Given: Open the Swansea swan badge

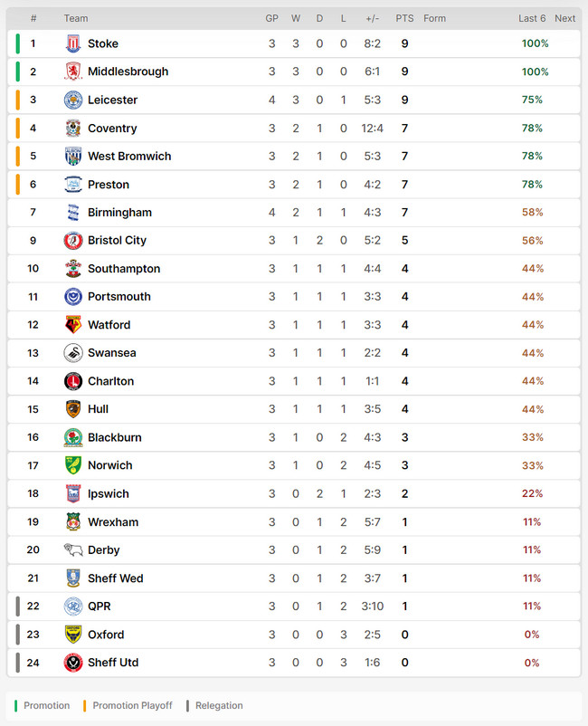Looking at the screenshot, I should coord(73,353).
